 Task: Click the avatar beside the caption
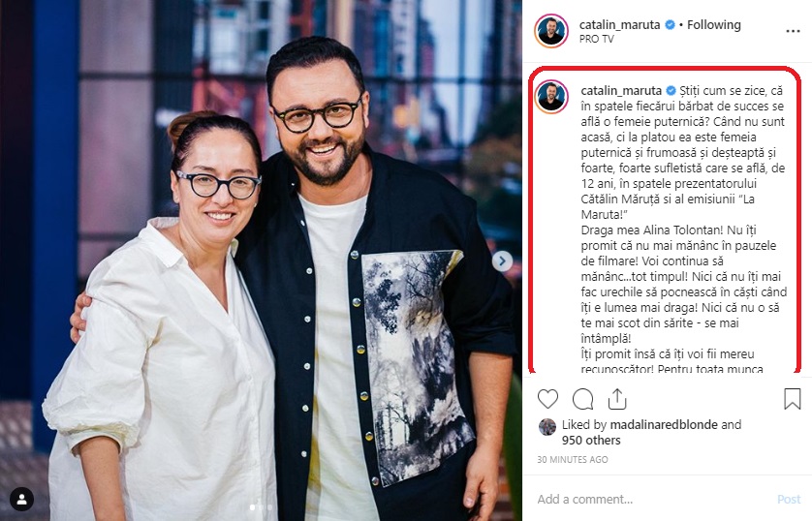[x=551, y=97]
